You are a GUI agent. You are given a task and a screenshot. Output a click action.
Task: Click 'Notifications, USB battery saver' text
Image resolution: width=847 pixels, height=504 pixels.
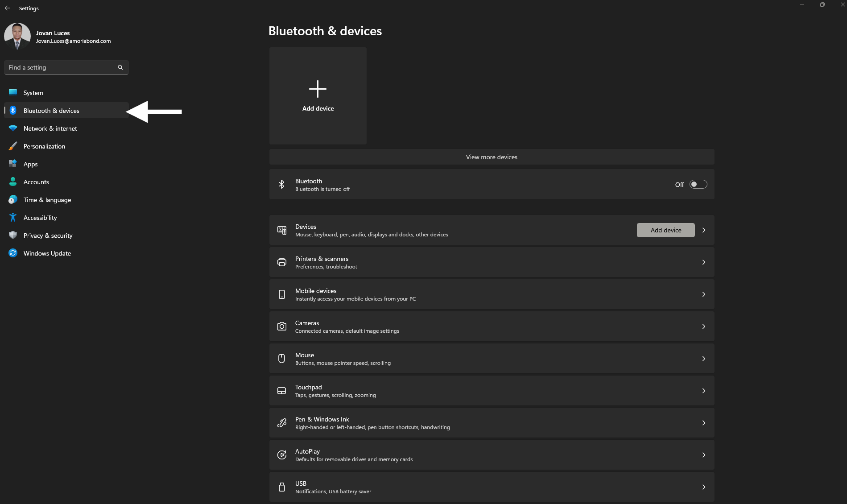(x=333, y=492)
